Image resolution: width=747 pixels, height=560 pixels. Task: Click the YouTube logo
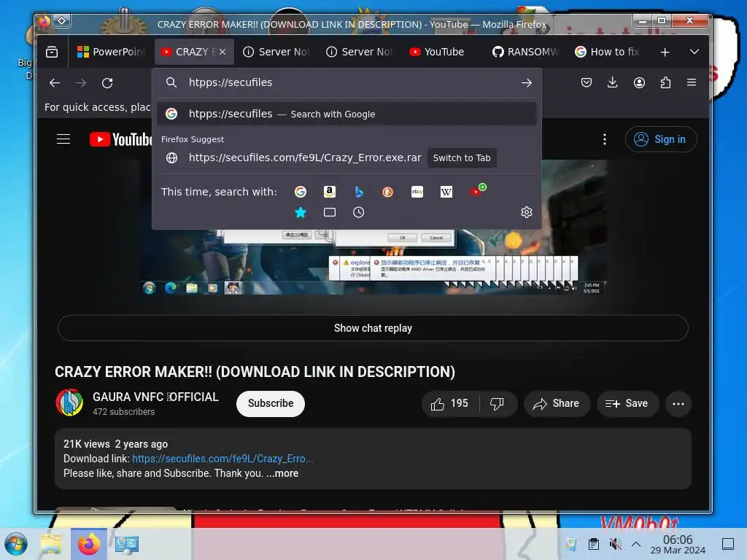(121, 139)
